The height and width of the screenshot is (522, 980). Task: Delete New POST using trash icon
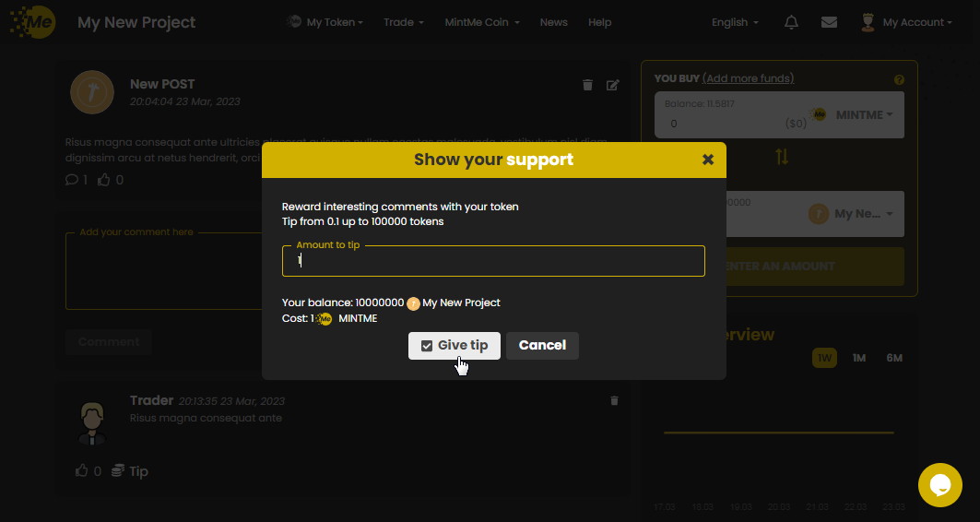click(x=587, y=85)
